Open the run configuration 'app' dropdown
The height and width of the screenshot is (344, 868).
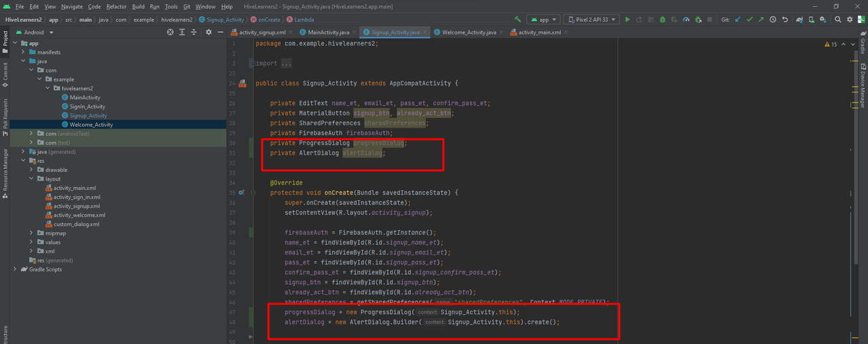coord(544,20)
